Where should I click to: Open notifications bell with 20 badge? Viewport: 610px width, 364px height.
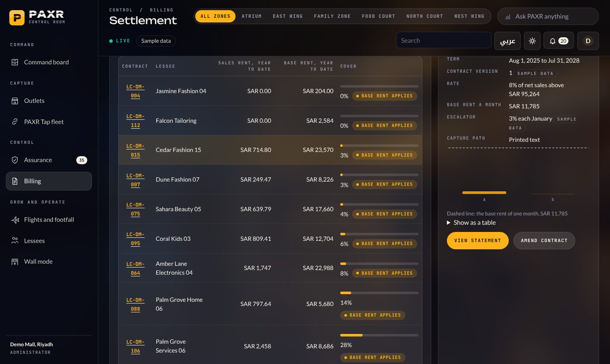click(559, 41)
